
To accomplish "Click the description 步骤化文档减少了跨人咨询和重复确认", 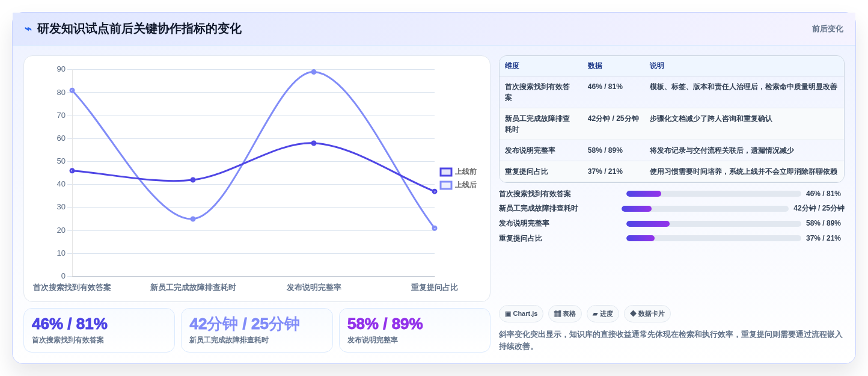I will 711,119.
